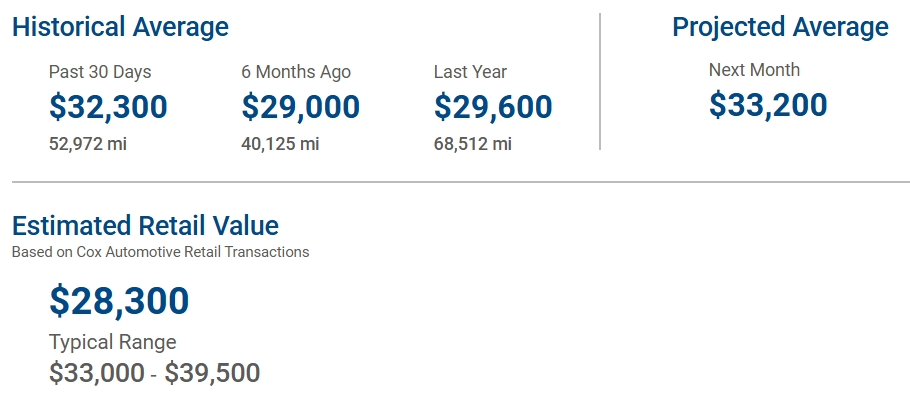Select the Last Year label
Image resolution: width=910 pixels, height=402 pixels.
tap(470, 72)
